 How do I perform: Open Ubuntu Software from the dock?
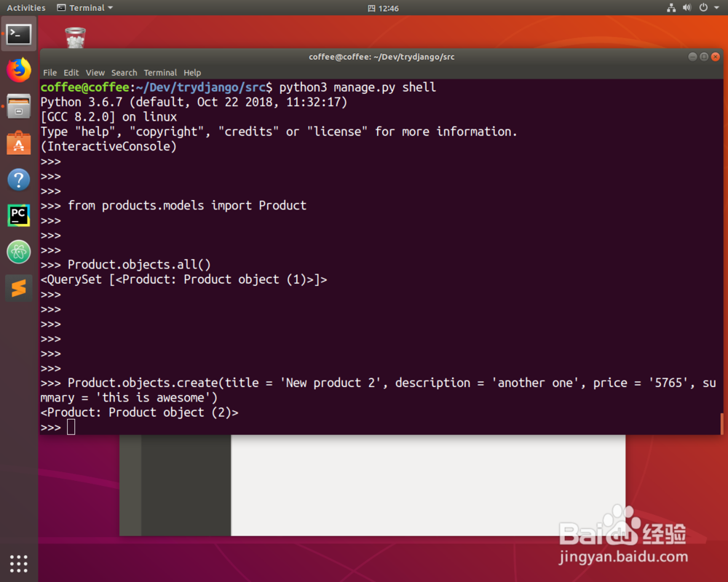[19, 143]
